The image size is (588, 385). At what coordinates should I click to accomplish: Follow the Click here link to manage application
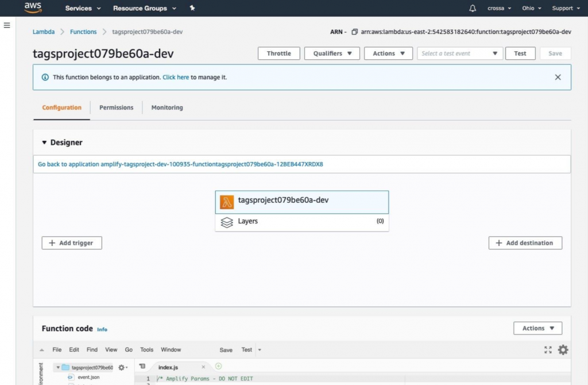click(x=176, y=78)
